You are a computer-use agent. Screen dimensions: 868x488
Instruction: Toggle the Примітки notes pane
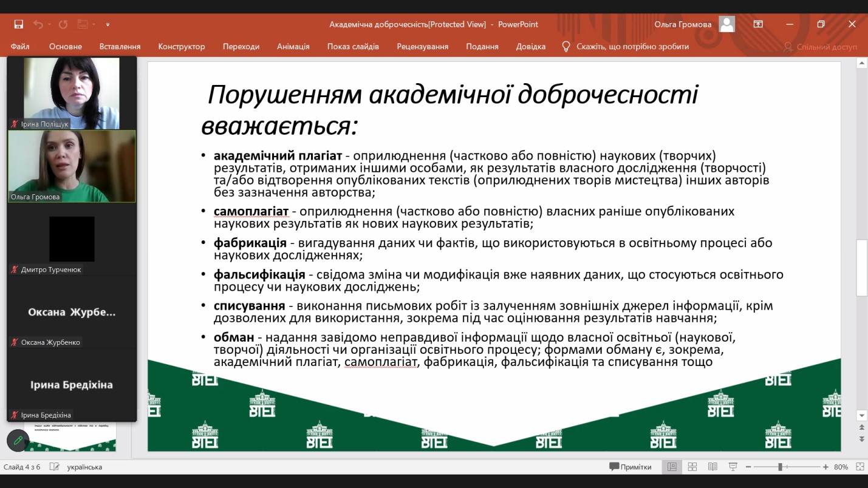click(630, 467)
